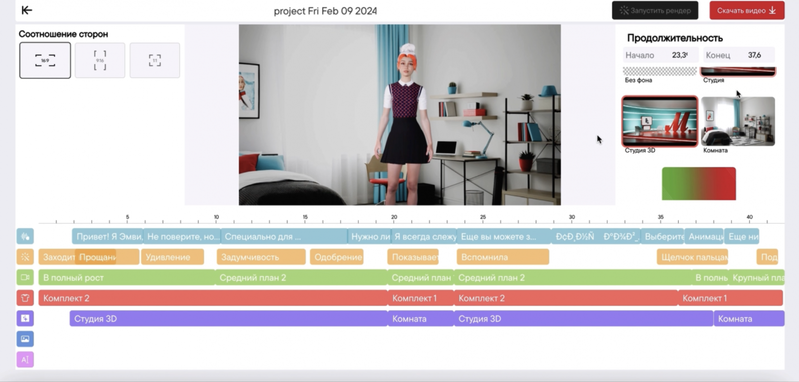Select the pink text track icon
799x382 pixels.
coord(25,360)
